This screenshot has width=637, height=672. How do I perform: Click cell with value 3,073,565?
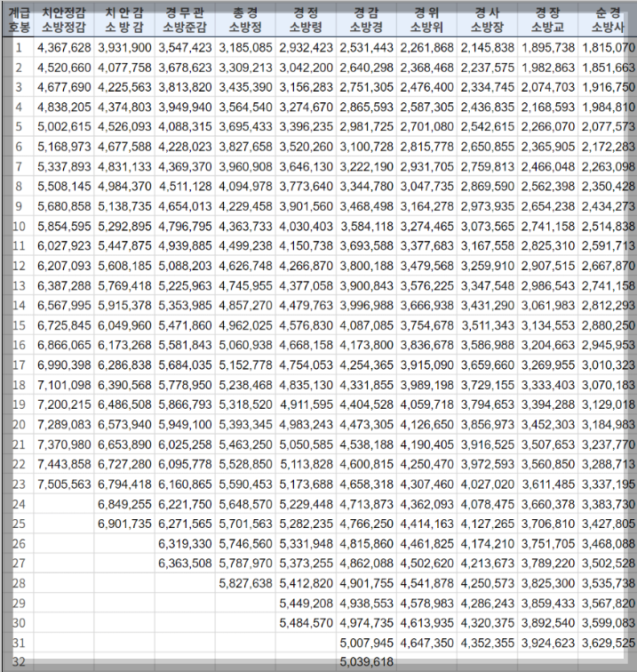(x=487, y=227)
